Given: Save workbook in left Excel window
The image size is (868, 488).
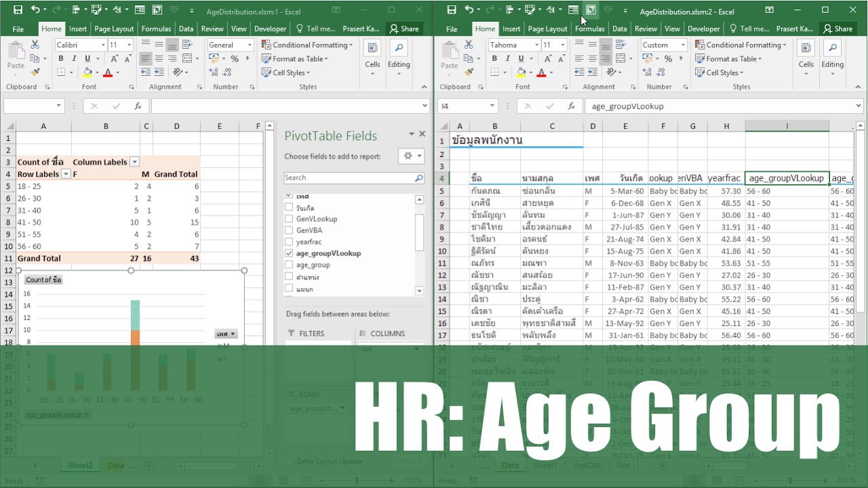Looking at the screenshot, I should coord(18,10).
